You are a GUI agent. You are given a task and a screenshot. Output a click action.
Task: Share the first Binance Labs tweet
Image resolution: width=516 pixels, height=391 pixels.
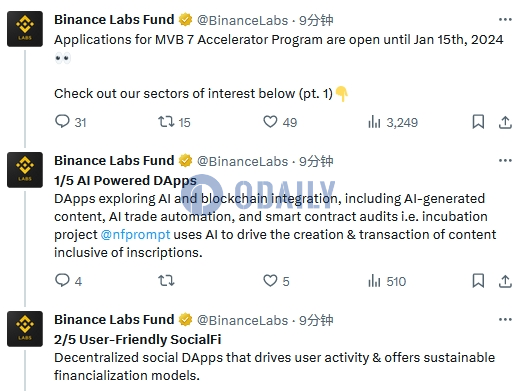click(x=505, y=122)
